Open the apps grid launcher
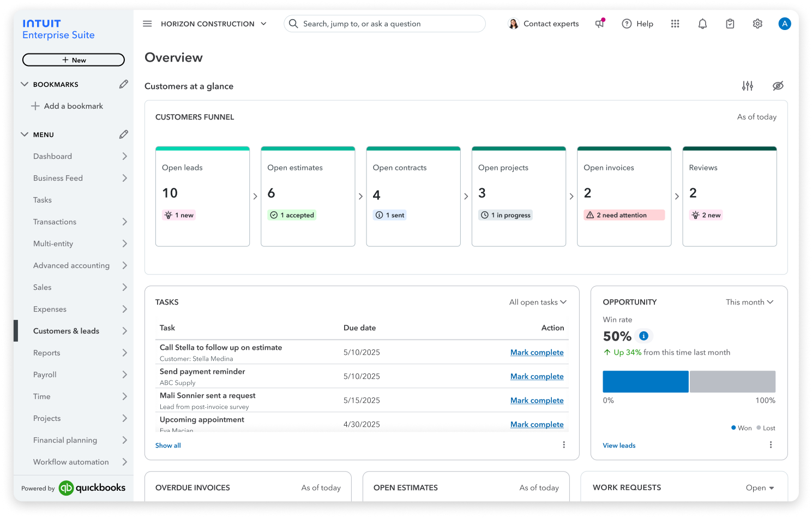 (675, 24)
